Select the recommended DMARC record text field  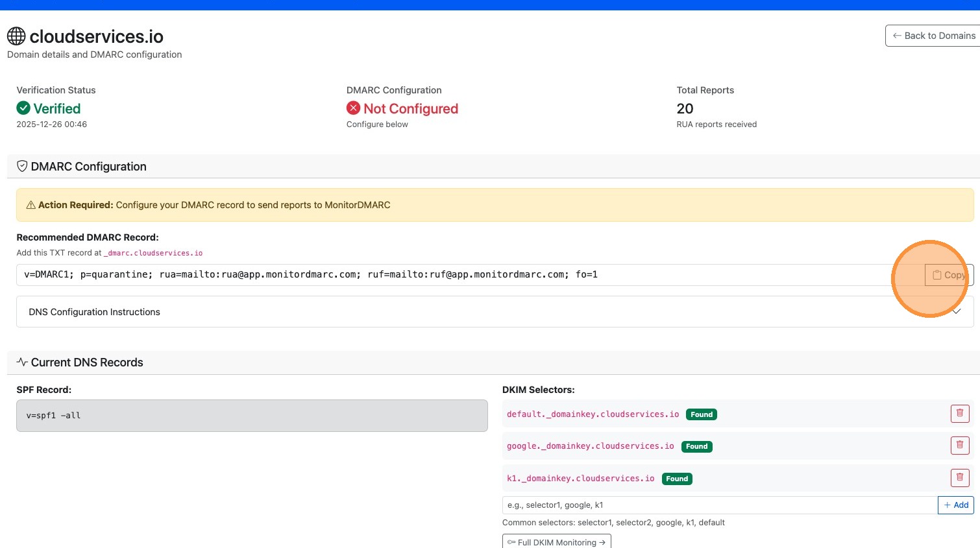(x=471, y=275)
